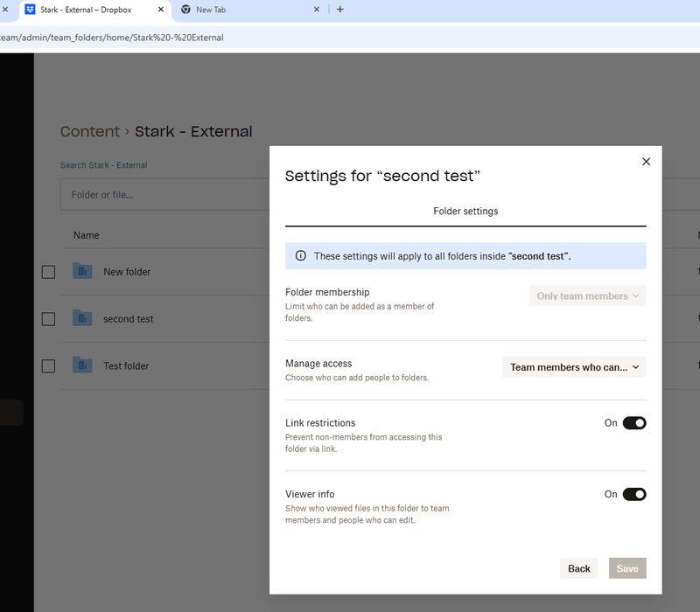Switch to the New Tab browser tab
Image resolution: width=700 pixels, height=612 pixels.
245,10
